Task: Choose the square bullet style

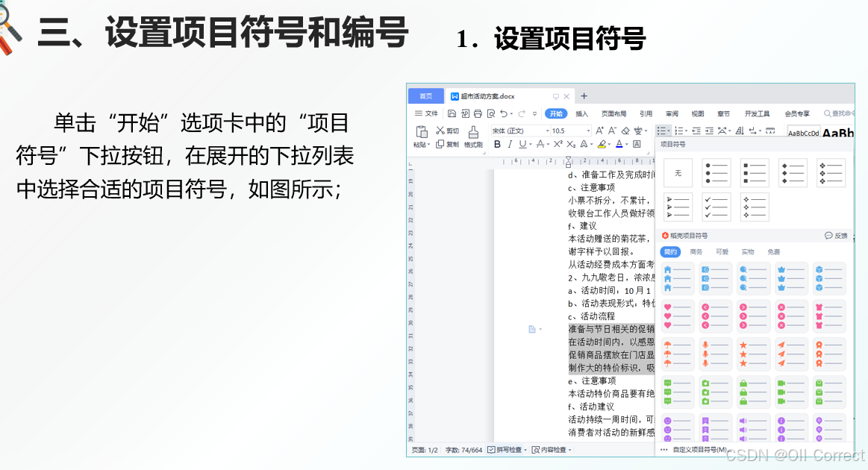Action: click(x=754, y=173)
